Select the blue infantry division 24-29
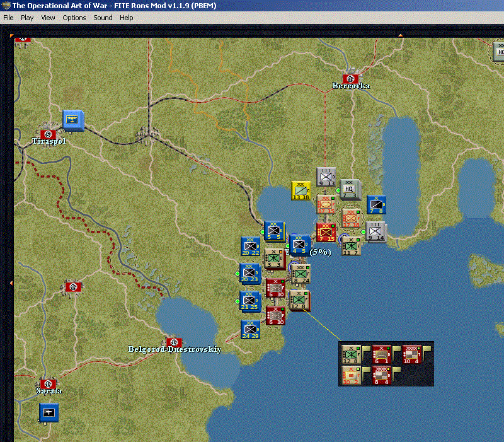 250,329
